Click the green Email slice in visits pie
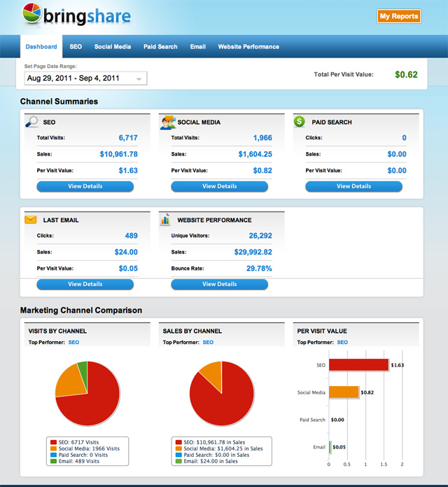Viewport: 448px width, 487px height. 83,371
